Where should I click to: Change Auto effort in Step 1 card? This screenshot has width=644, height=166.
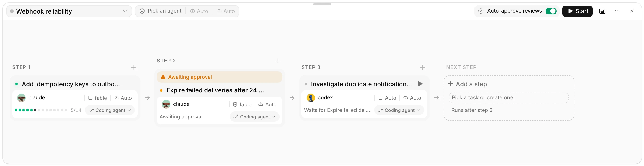point(122,98)
